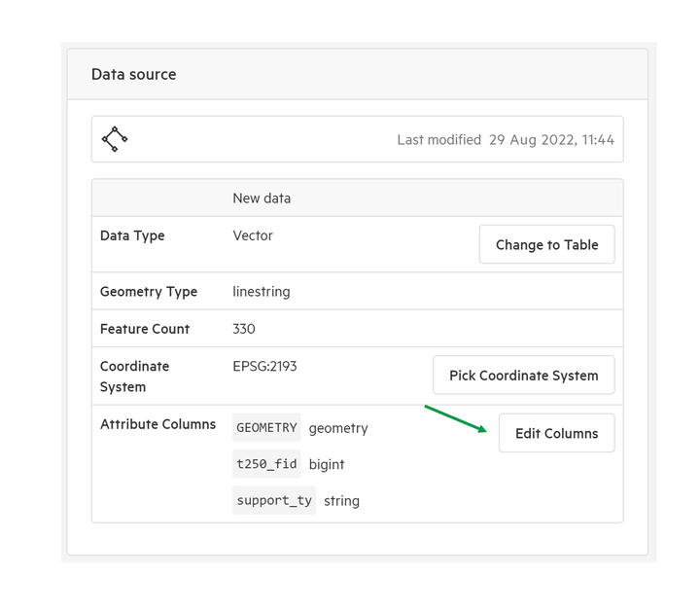Click the EPSG:2193 value
The image size is (700, 612).
[x=264, y=366]
